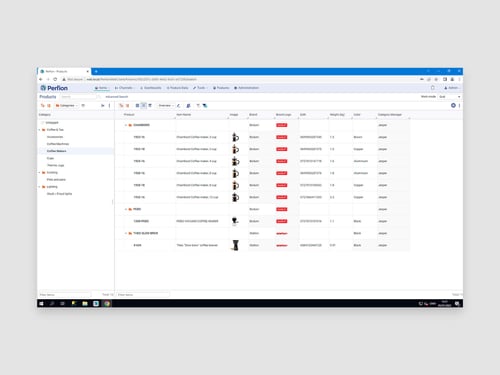Viewport: 500px width, 375px height.
Task: Click the Advanced Search link
Action: click(x=117, y=97)
